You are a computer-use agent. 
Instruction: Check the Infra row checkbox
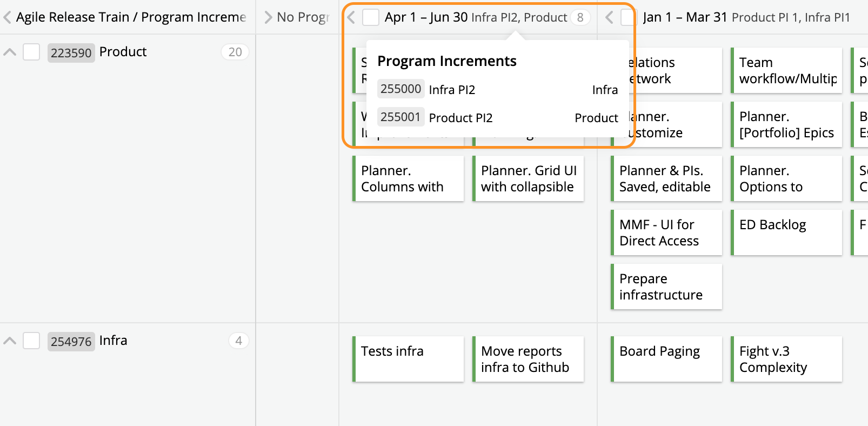point(31,341)
